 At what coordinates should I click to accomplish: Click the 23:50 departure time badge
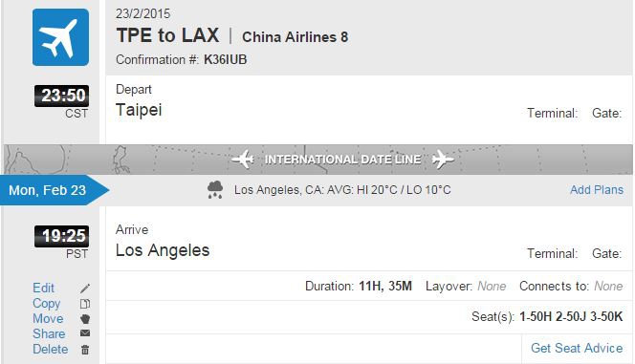pos(61,96)
